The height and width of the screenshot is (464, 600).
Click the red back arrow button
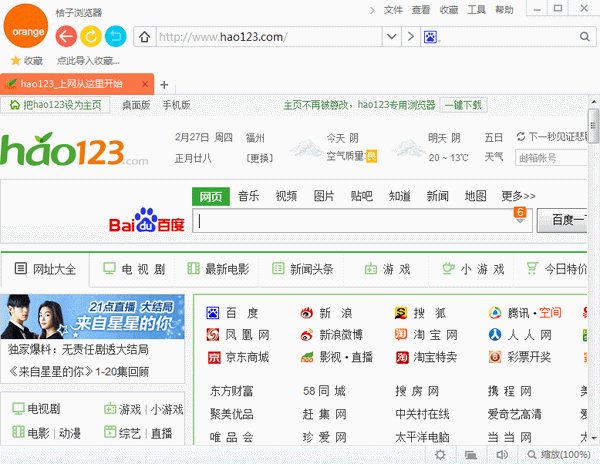(x=66, y=36)
